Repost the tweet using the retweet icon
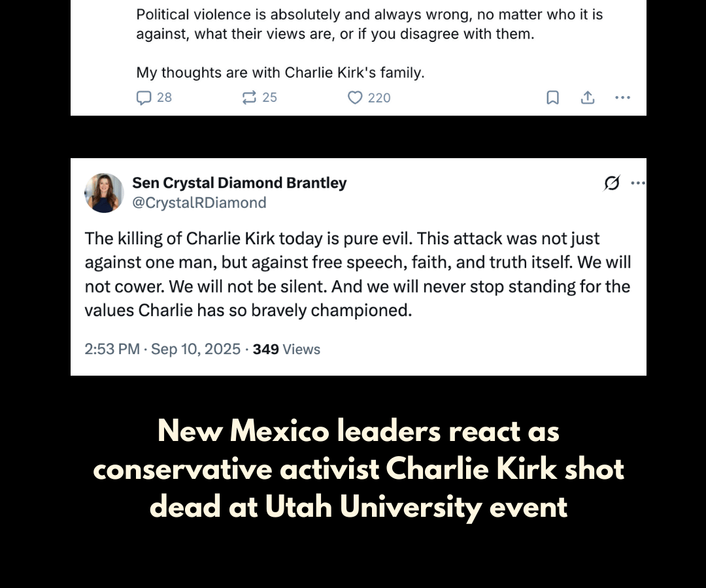 pos(249,97)
